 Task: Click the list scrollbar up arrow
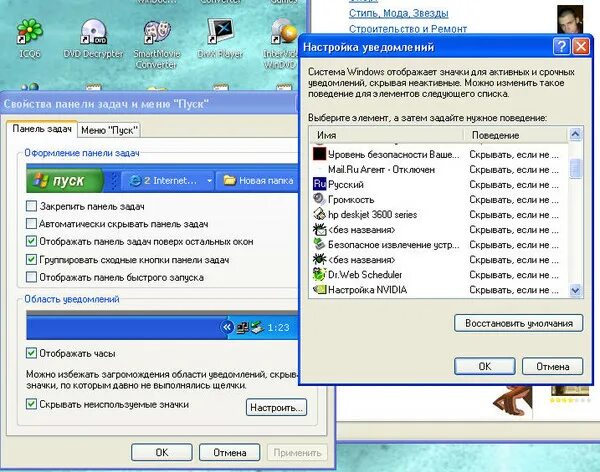575,134
